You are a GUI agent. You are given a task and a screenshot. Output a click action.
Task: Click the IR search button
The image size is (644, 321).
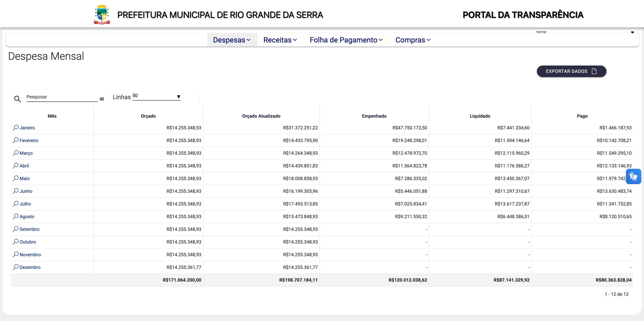pyautogui.click(x=102, y=99)
